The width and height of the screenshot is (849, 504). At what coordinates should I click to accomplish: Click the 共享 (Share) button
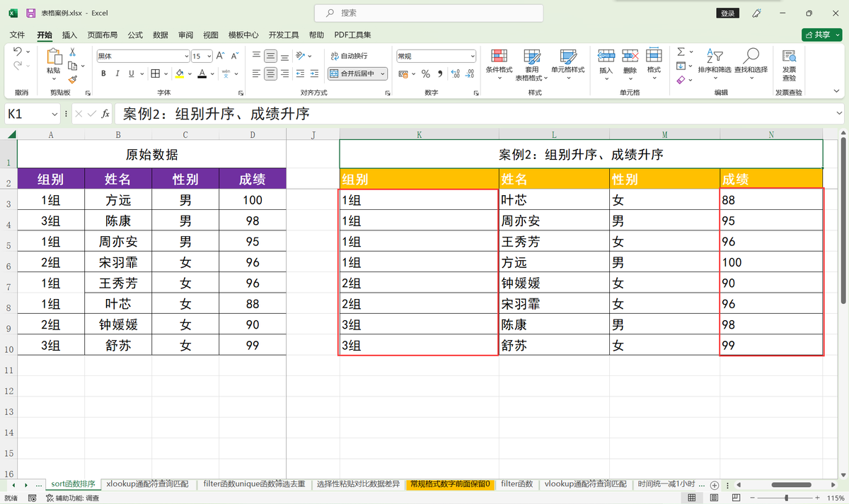point(821,35)
